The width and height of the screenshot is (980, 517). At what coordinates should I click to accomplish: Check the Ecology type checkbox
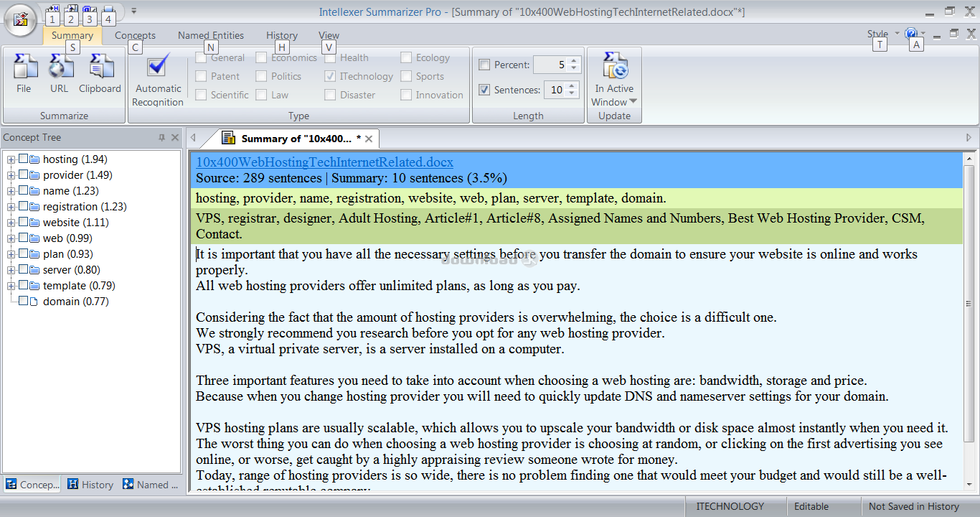pyautogui.click(x=406, y=57)
